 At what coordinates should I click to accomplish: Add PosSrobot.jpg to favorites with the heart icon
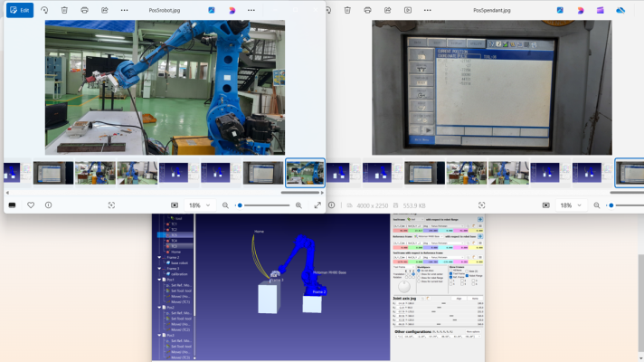(x=31, y=205)
